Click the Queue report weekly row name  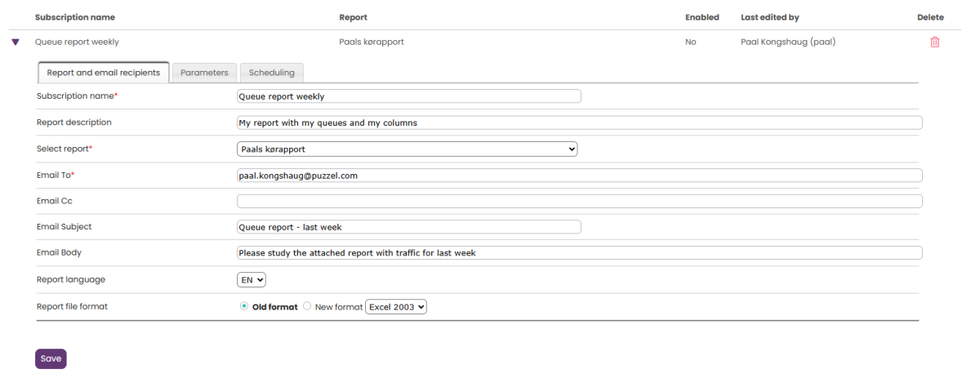[x=77, y=42]
